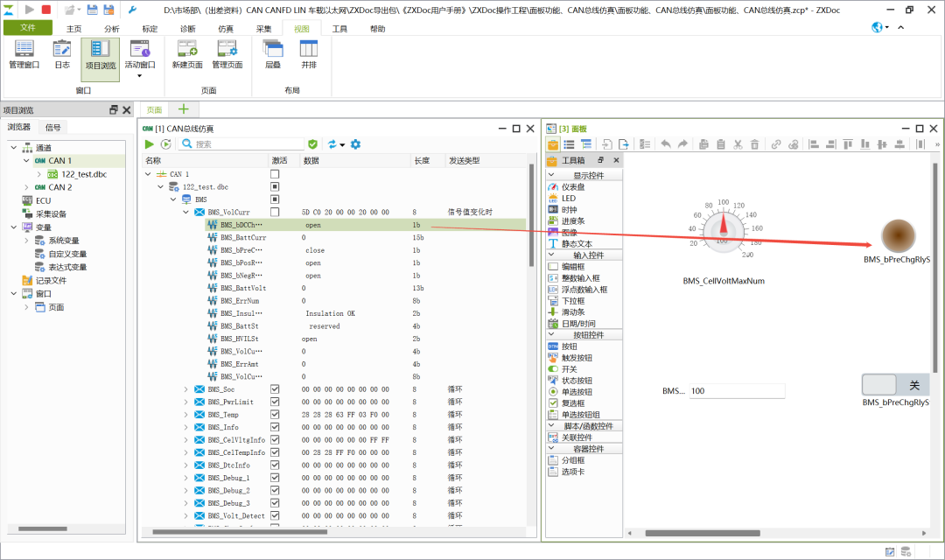Open the 活动窗口 dropdown arrow

140,76
